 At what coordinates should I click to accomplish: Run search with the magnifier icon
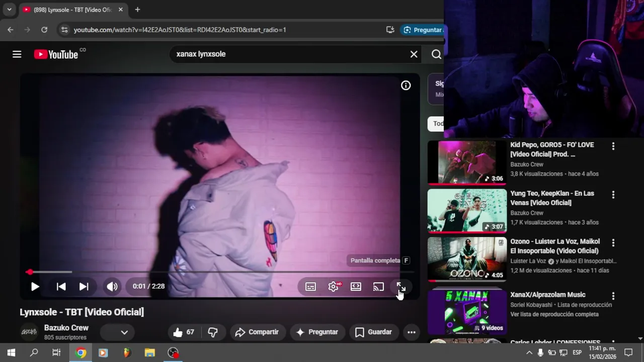coord(436,54)
